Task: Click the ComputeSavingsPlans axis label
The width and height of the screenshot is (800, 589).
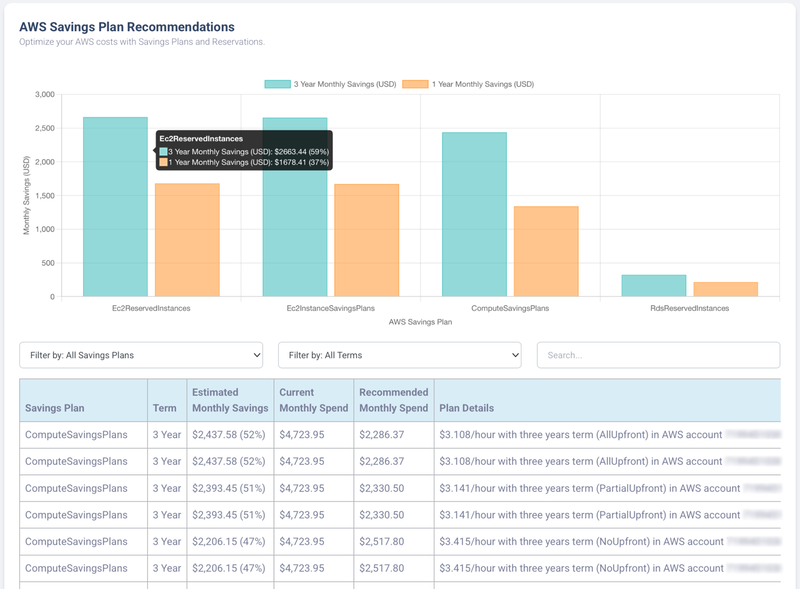Action: click(510, 308)
